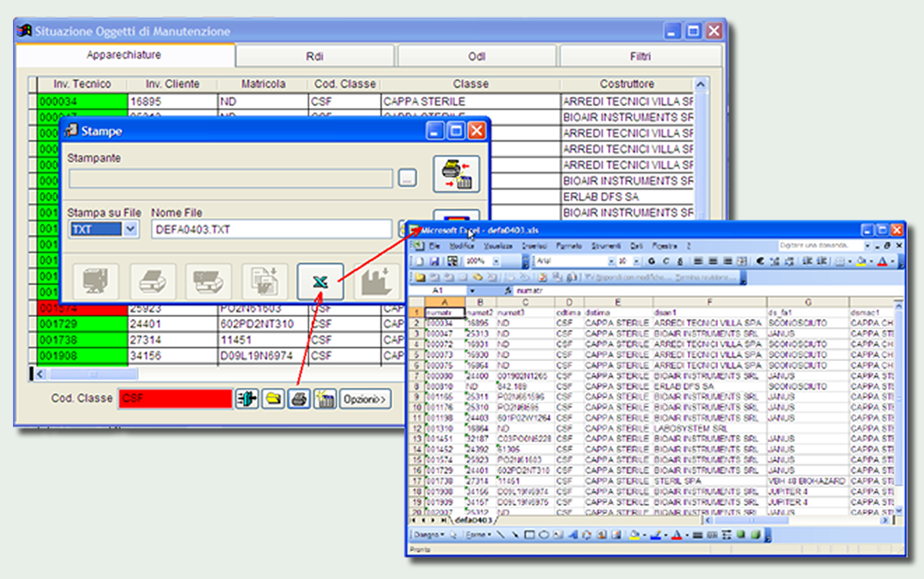Screen dimensions: 924x579
Task: Toggle italic (C) in Excel toolbar
Action: (666, 261)
